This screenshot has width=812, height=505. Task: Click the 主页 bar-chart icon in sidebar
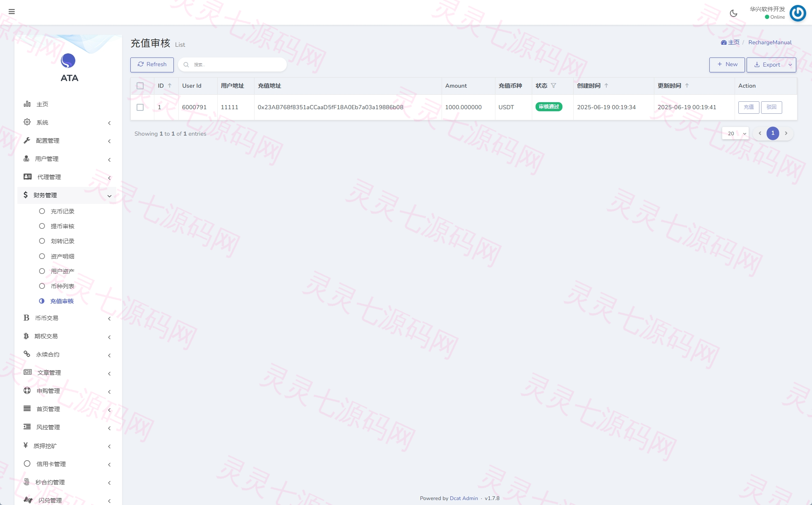(x=27, y=104)
